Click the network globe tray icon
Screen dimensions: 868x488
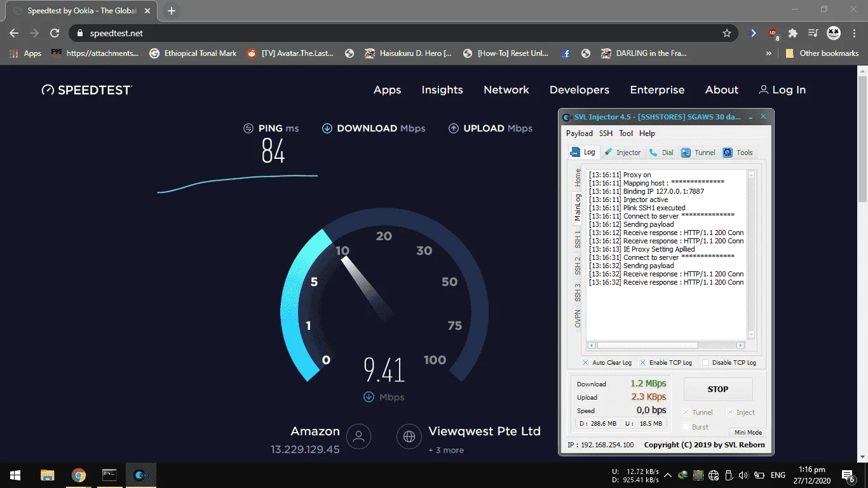pyautogui.click(x=714, y=475)
